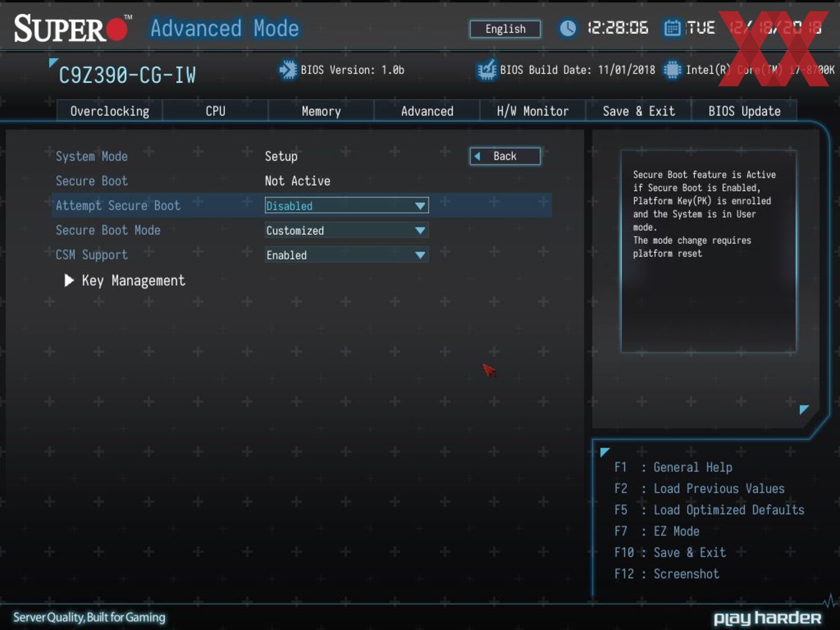Click the Intel CPU chip icon
Viewport: 840px width, 630px height.
pyautogui.click(x=672, y=70)
